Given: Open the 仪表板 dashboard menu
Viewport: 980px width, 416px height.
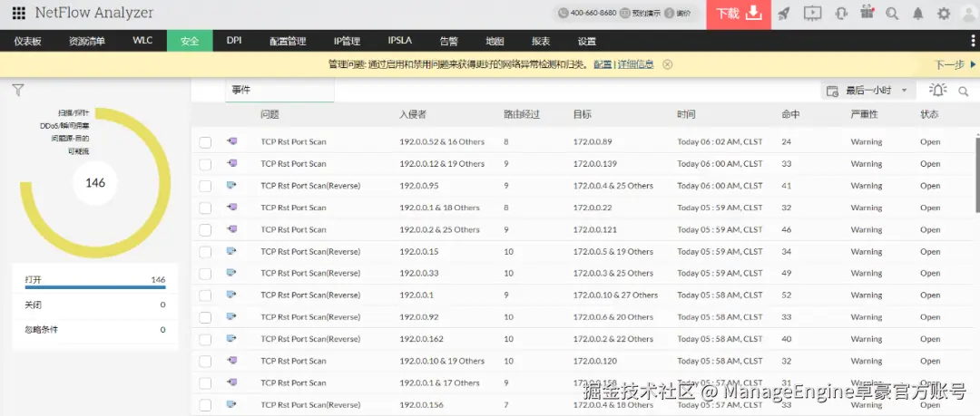Looking at the screenshot, I should [28, 41].
